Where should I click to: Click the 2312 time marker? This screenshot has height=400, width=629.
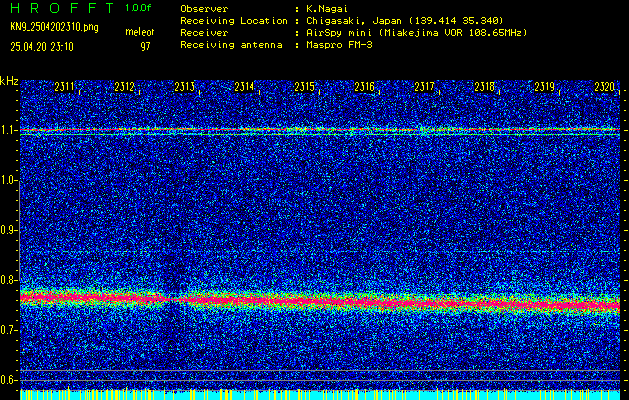(124, 87)
